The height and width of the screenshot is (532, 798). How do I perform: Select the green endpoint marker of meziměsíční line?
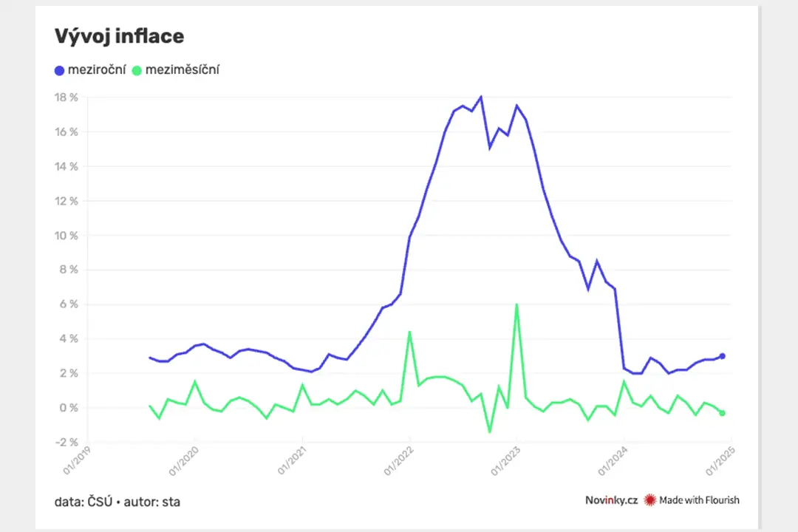(x=722, y=413)
